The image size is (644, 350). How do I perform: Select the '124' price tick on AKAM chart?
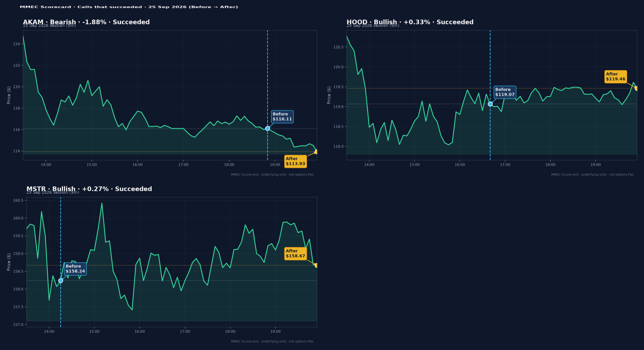point(17,44)
